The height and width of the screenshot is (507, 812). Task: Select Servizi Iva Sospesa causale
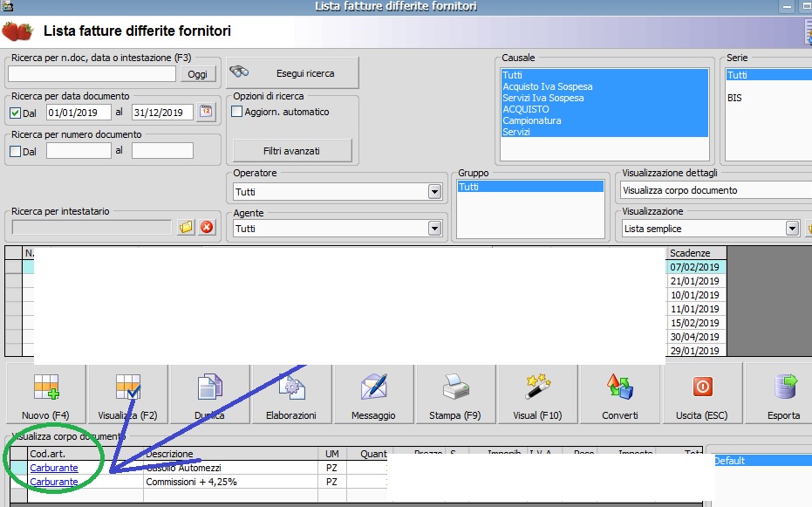(x=604, y=98)
